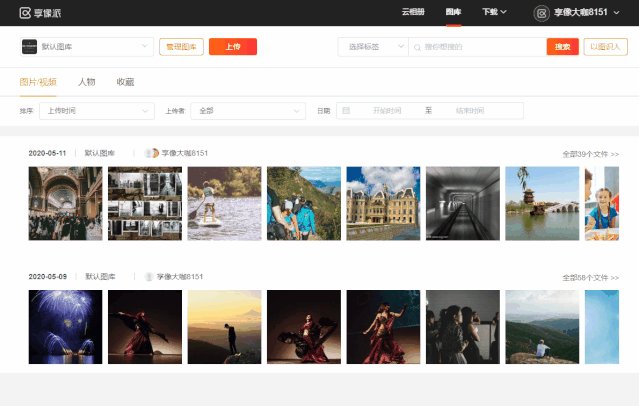639x406 pixels.
Task: Click the calendar icon in date filter
Action: point(346,111)
